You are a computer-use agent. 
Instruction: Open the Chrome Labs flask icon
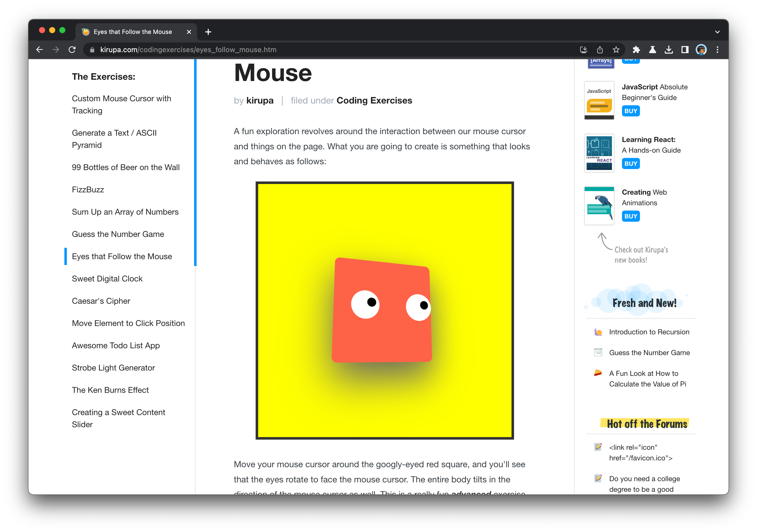652,50
